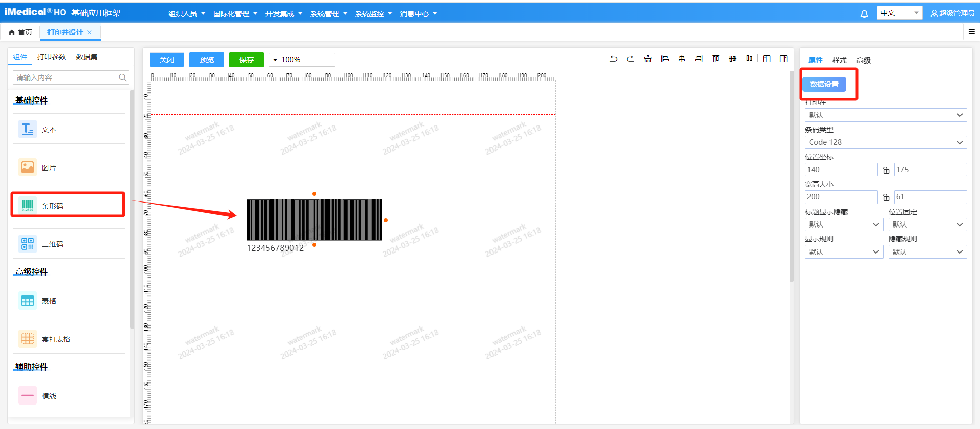The image size is (980, 429).
Task: Click the redo arrow icon
Action: pyautogui.click(x=630, y=59)
